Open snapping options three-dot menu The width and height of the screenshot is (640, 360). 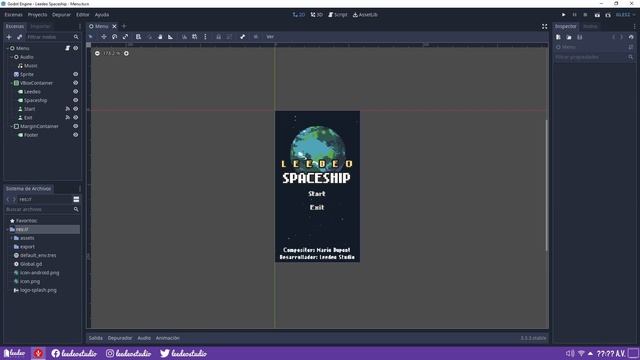point(205,37)
